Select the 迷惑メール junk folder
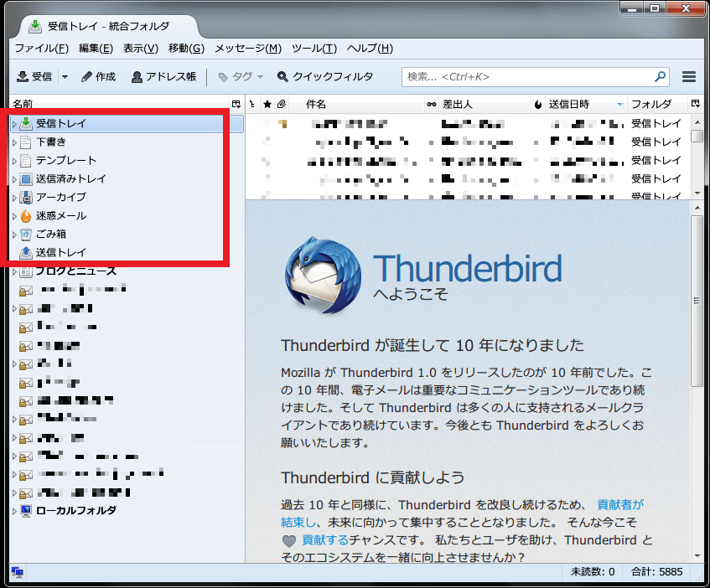The height and width of the screenshot is (588, 710). [x=60, y=216]
